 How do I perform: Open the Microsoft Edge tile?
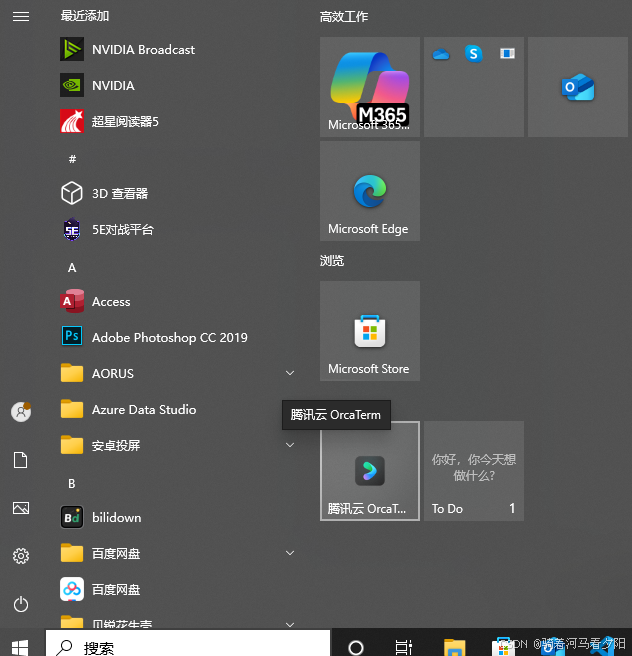(370, 191)
